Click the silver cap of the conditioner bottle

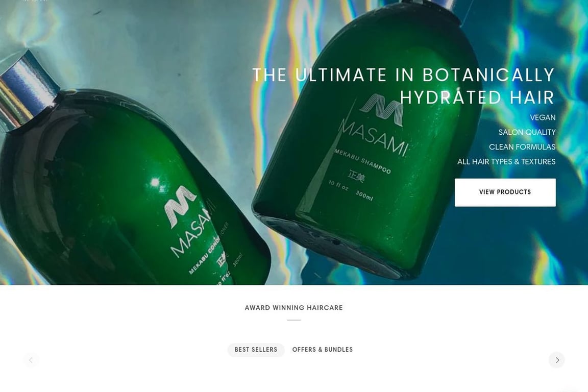[x=27, y=89]
